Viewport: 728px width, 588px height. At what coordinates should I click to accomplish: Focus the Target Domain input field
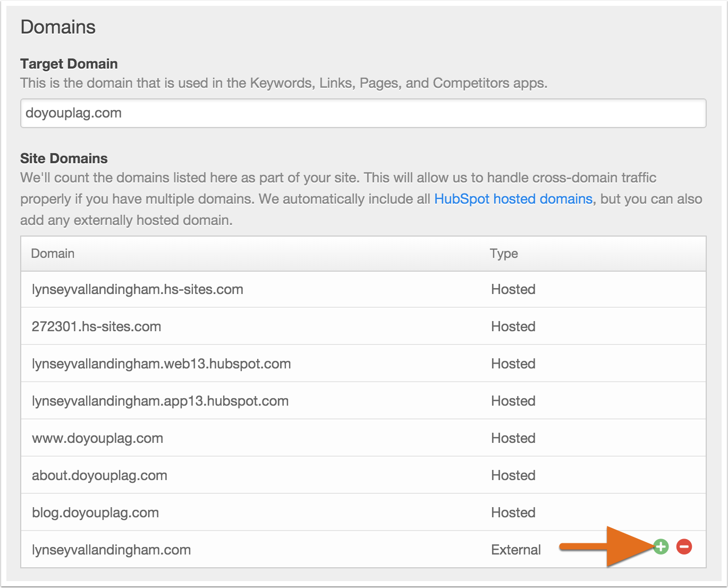[363, 113]
